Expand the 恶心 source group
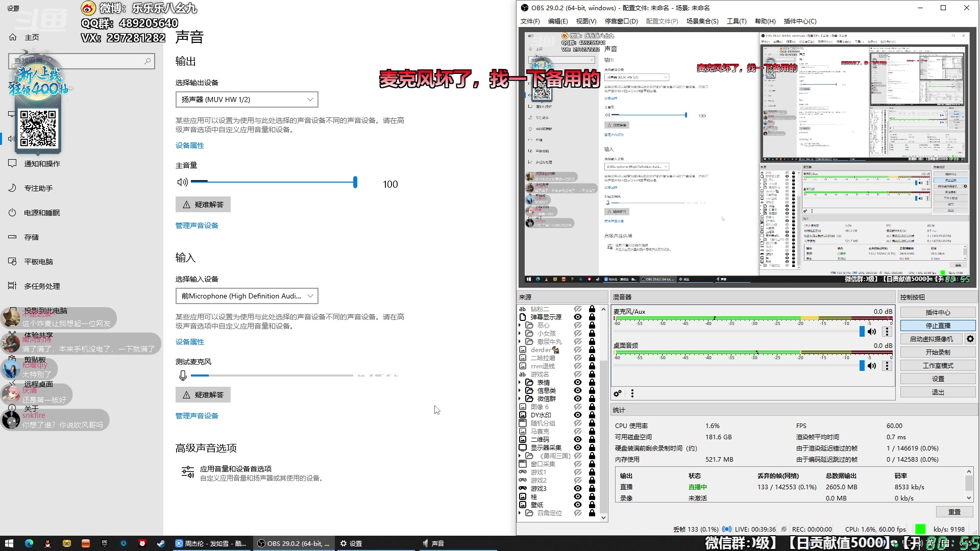 (x=520, y=325)
